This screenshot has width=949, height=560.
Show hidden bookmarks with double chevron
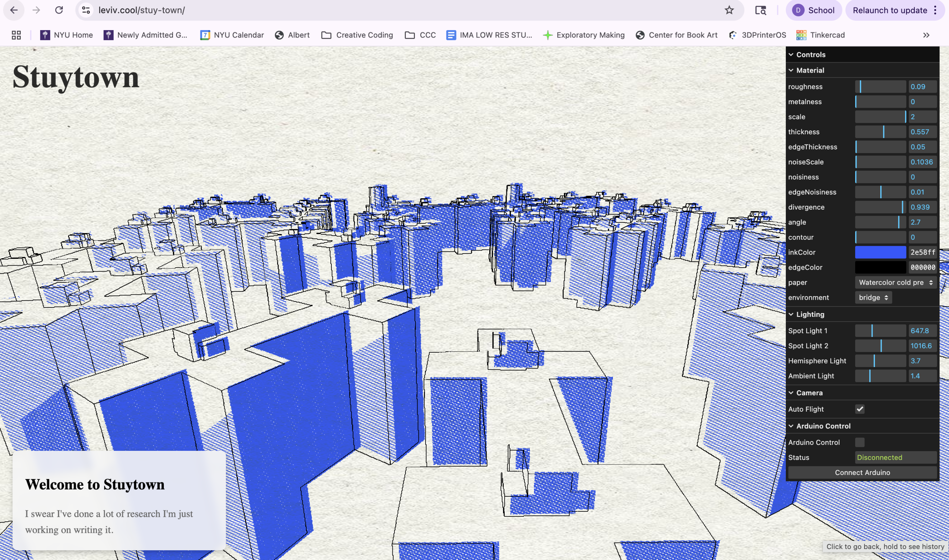pos(926,35)
